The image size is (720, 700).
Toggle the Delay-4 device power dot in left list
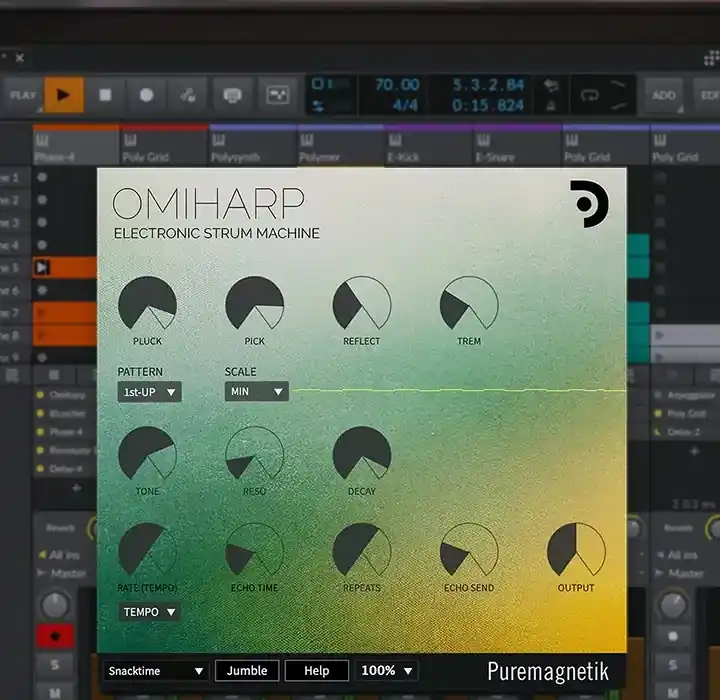[40, 469]
